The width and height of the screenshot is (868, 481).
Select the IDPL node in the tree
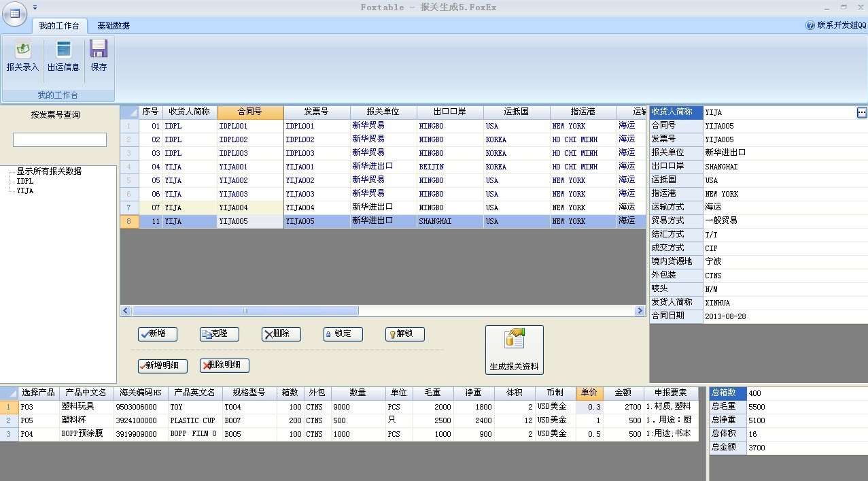pyautogui.click(x=25, y=181)
